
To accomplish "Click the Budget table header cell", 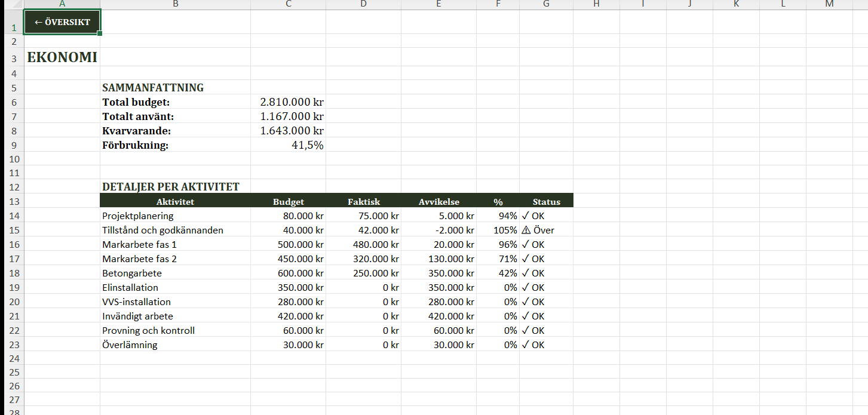I will [289, 202].
